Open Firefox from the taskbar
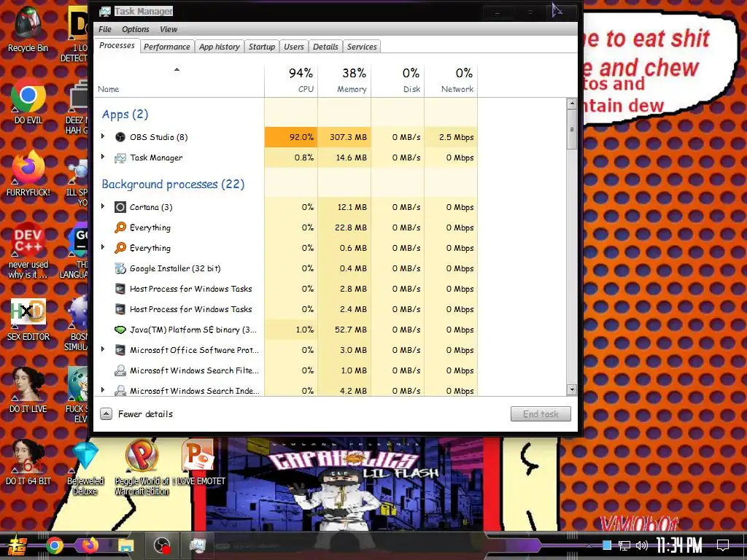The width and height of the screenshot is (747, 560). pos(90,545)
